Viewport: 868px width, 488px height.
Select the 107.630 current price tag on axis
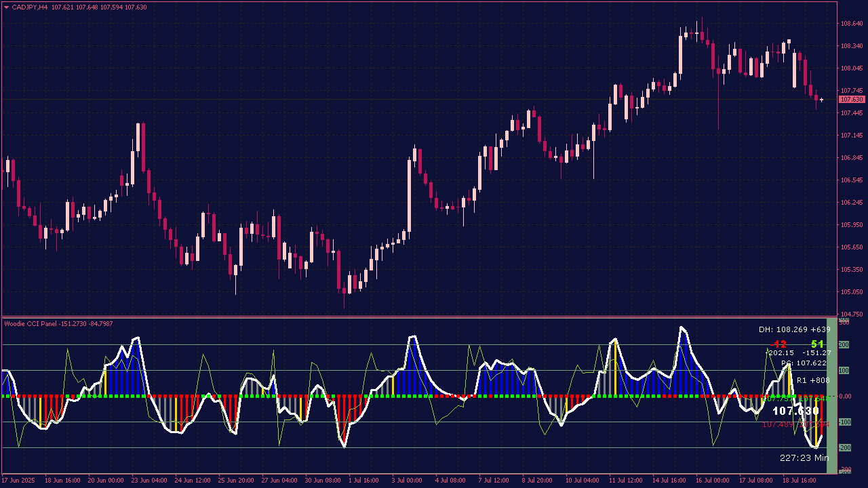pos(852,100)
